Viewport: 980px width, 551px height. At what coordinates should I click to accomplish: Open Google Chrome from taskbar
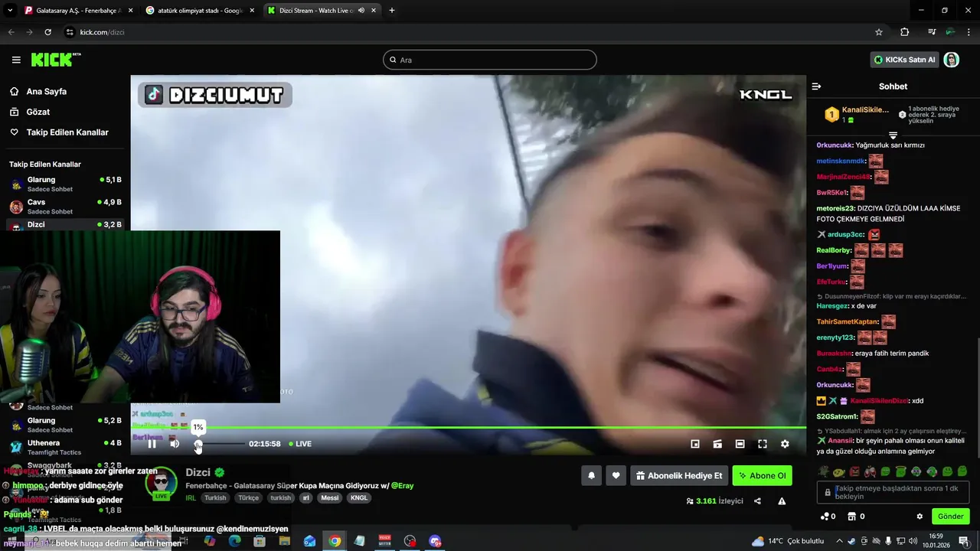pyautogui.click(x=335, y=541)
